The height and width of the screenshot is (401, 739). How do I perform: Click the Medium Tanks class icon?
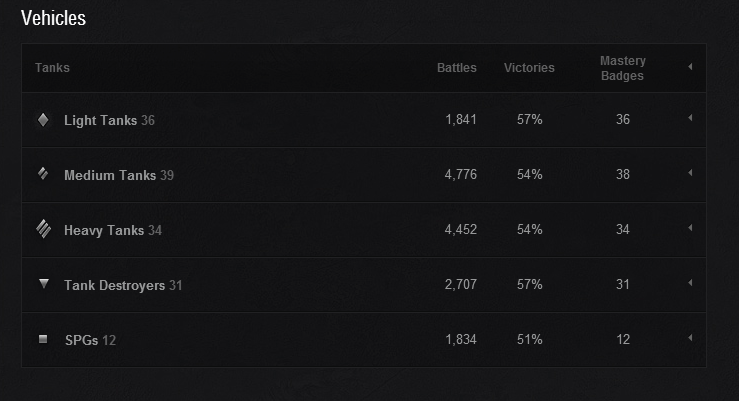(43, 174)
